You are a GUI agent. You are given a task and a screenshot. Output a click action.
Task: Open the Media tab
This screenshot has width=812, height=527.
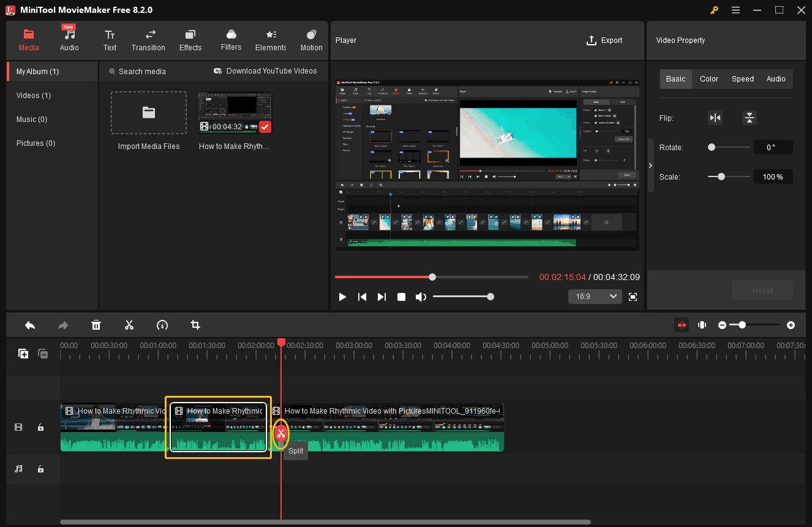[29, 40]
